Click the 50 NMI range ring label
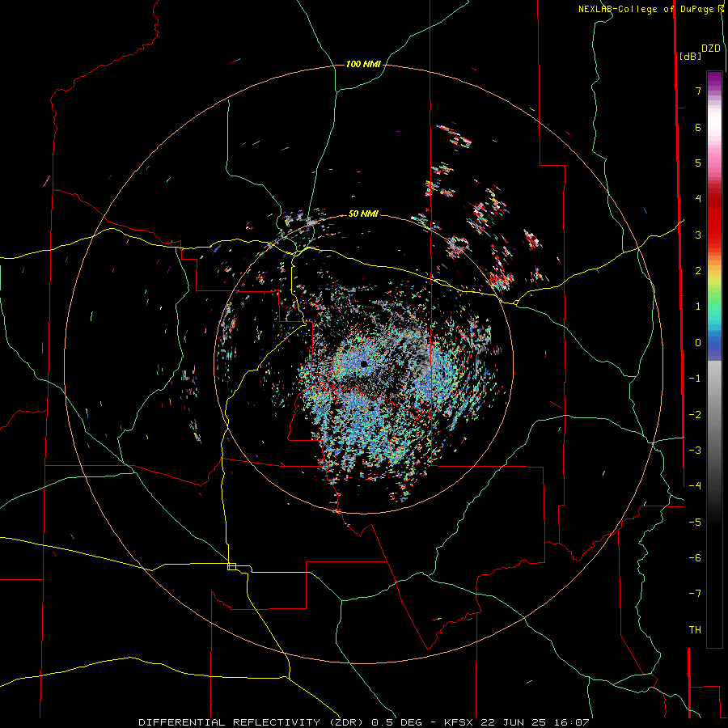 tap(363, 214)
